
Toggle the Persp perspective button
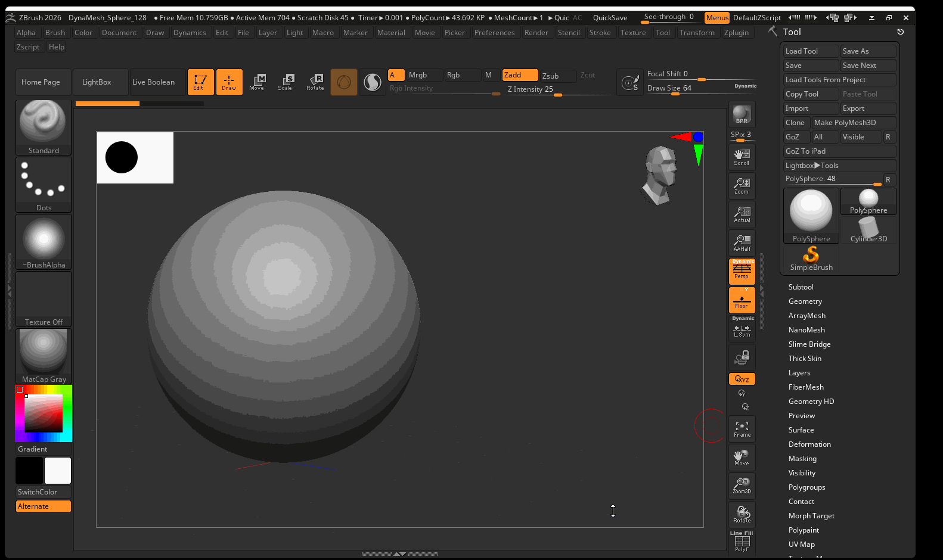point(742,271)
